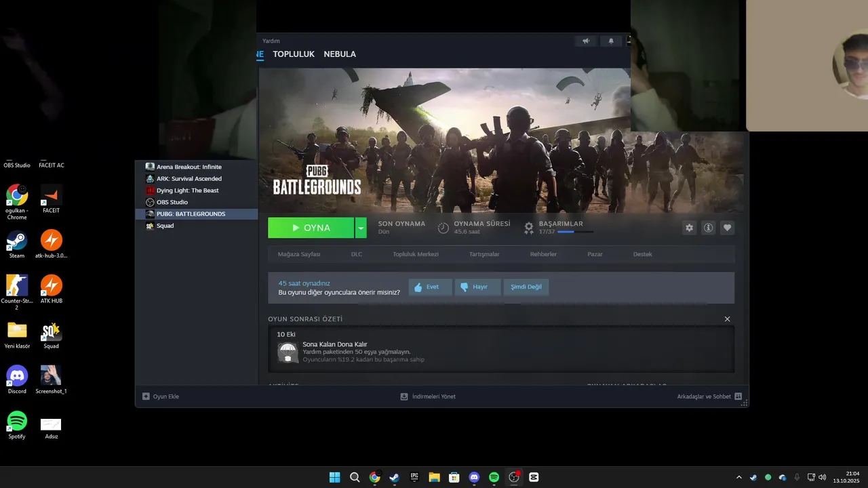Open Epic Games Launcher in taskbar
The height and width of the screenshot is (488, 868).
[414, 477]
